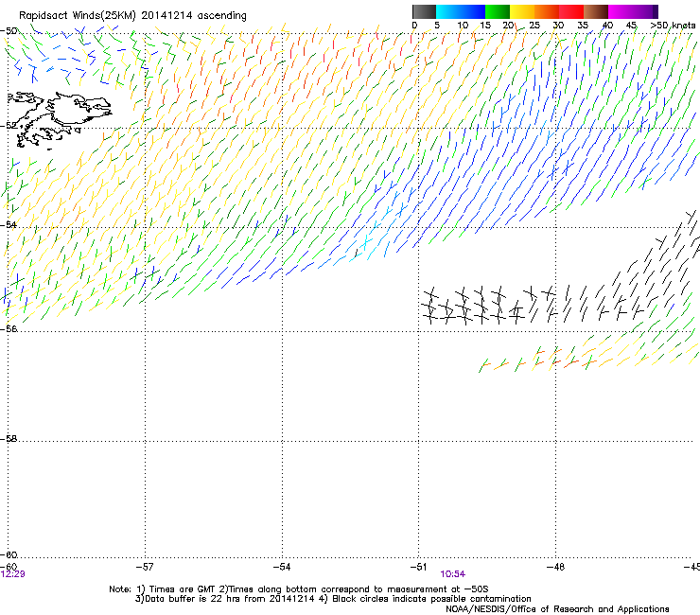Select the magenta 40-45 knots legend color
This screenshot has width=700, height=615.
(621, 11)
